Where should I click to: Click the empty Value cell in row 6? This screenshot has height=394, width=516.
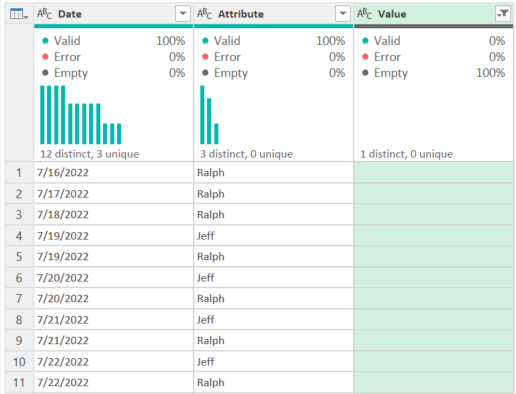tap(433, 278)
